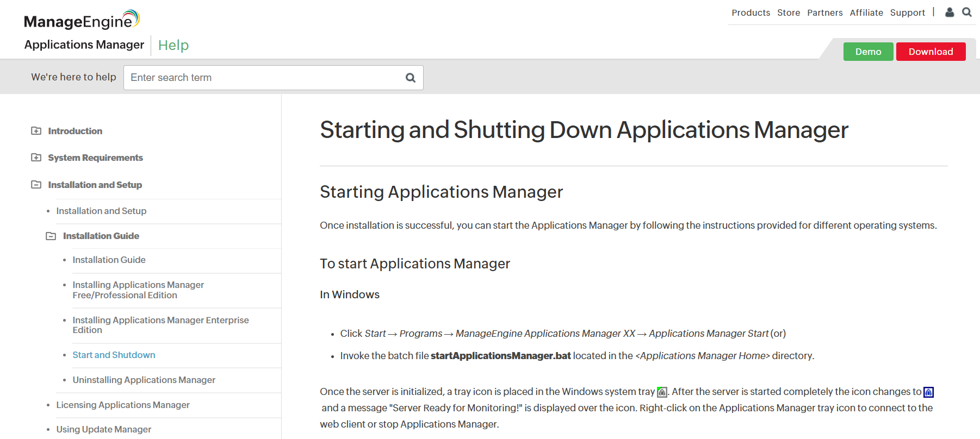The height and width of the screenshot is (439, 980).
Task: Click the red Download button
Action: (931, 52)
